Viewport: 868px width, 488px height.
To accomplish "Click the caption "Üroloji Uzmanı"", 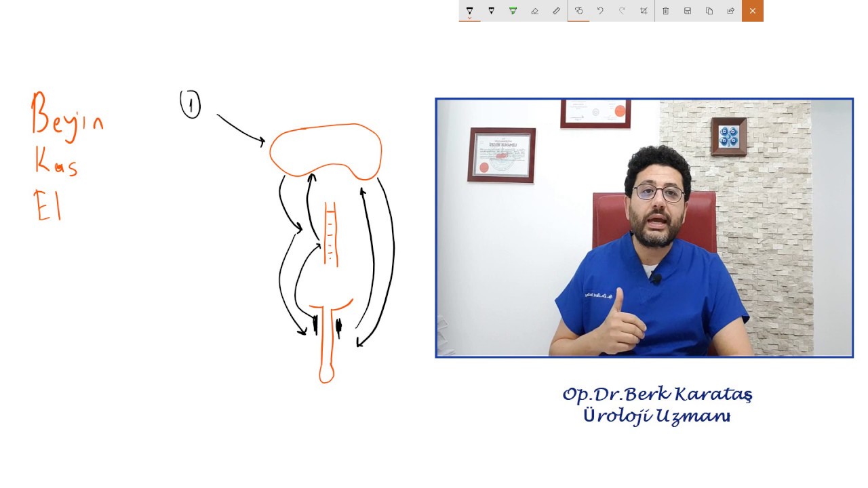I will coord(656,415).
